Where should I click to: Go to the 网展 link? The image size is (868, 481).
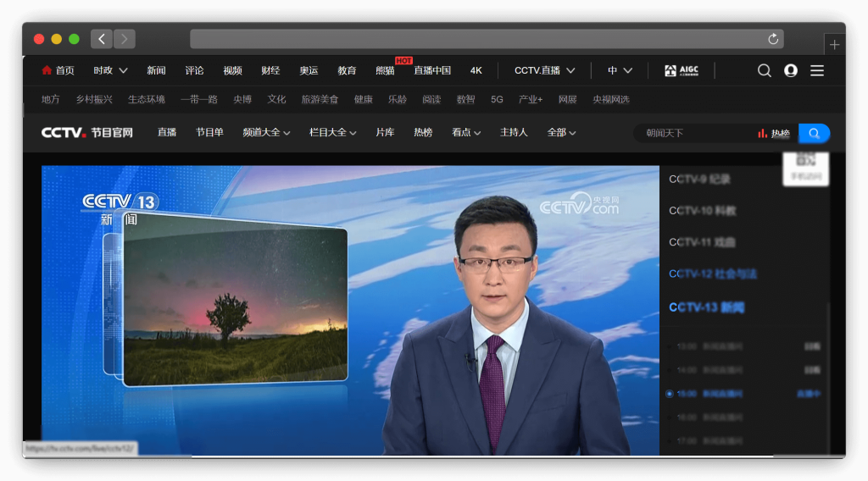pos(567,100)
